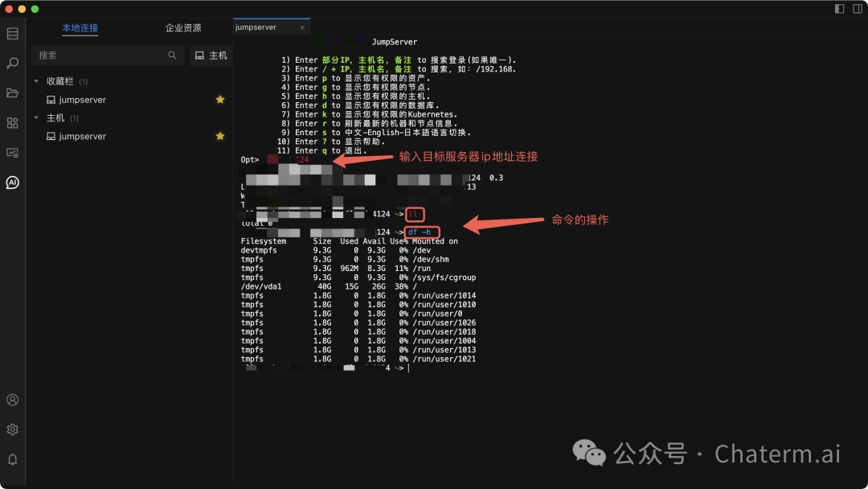Open the monitor panel icon in the left sidebar

tap(12, 153)
